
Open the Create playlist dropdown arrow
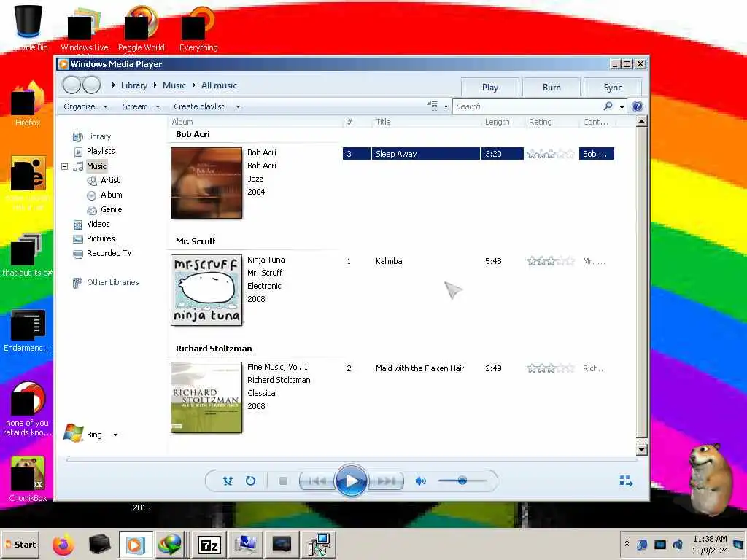238,106
